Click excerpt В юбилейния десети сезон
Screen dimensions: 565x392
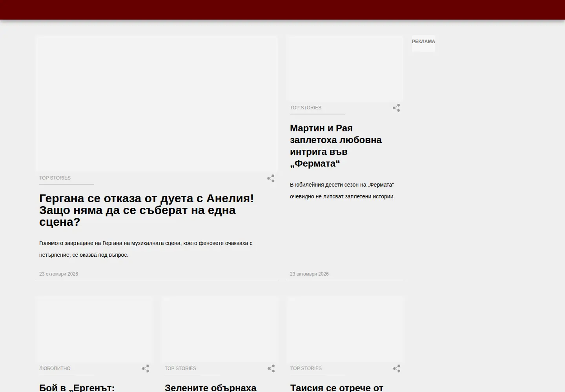(342, 191)
